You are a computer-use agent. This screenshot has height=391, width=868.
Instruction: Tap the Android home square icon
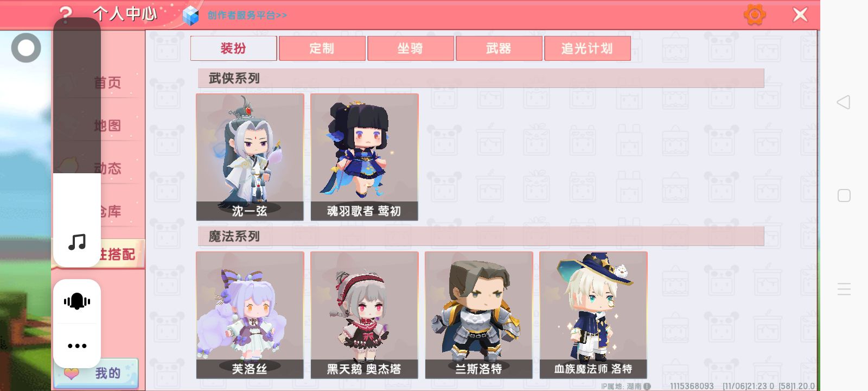tap(844, 195)
